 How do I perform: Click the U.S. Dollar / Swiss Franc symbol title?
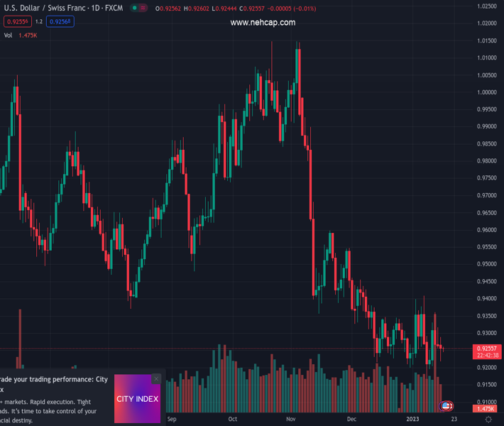[x=62, y=9]
